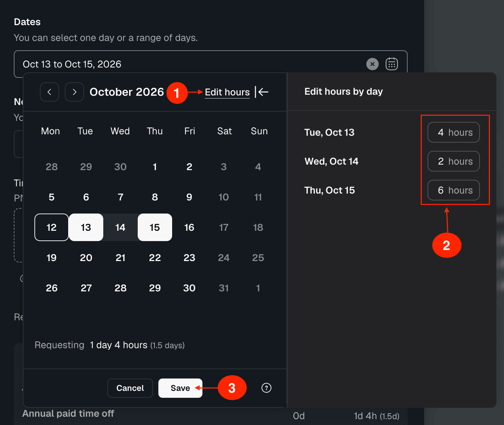
Task: Open the help question mark icon
Action: click(266, 388)
